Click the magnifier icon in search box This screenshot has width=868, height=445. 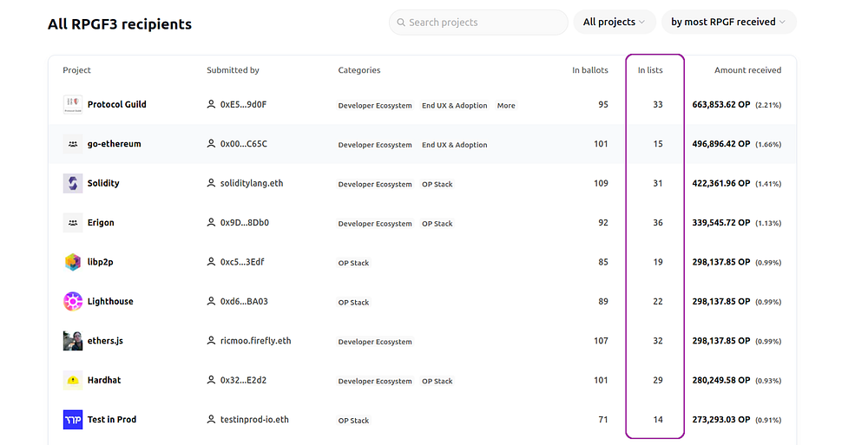401,23
